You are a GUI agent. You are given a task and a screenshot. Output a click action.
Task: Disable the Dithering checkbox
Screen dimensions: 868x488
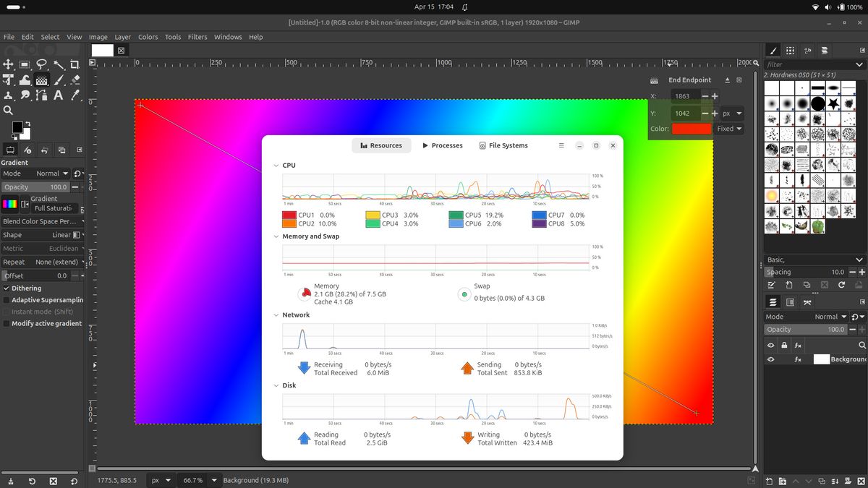pyautogui.click(x=7, y=288)
